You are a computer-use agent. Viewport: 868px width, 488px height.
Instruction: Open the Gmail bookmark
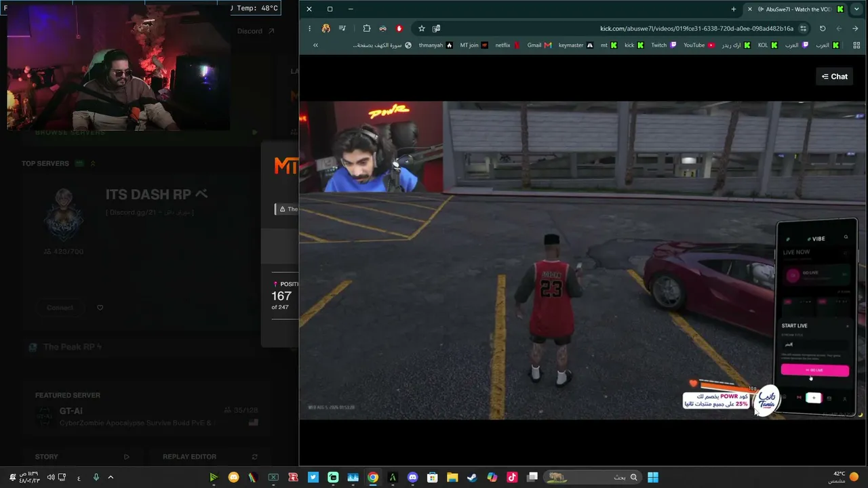tap(540, 45)
